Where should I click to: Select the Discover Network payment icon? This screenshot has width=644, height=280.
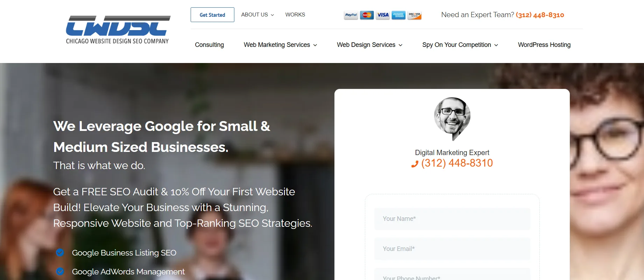414,15
